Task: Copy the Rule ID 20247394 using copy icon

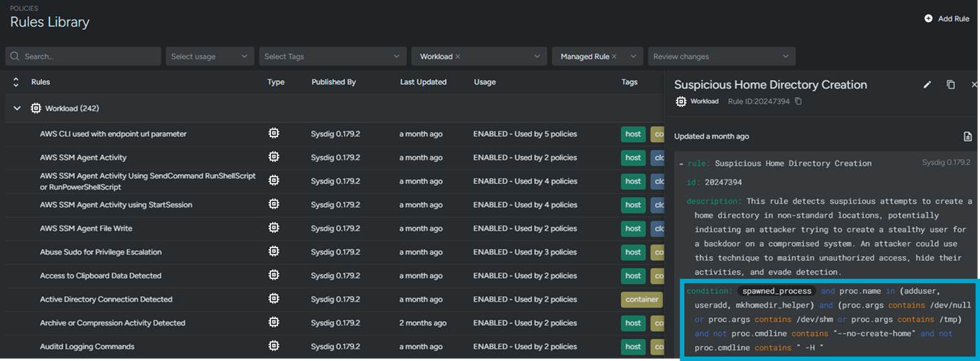Action: [798, 101]
